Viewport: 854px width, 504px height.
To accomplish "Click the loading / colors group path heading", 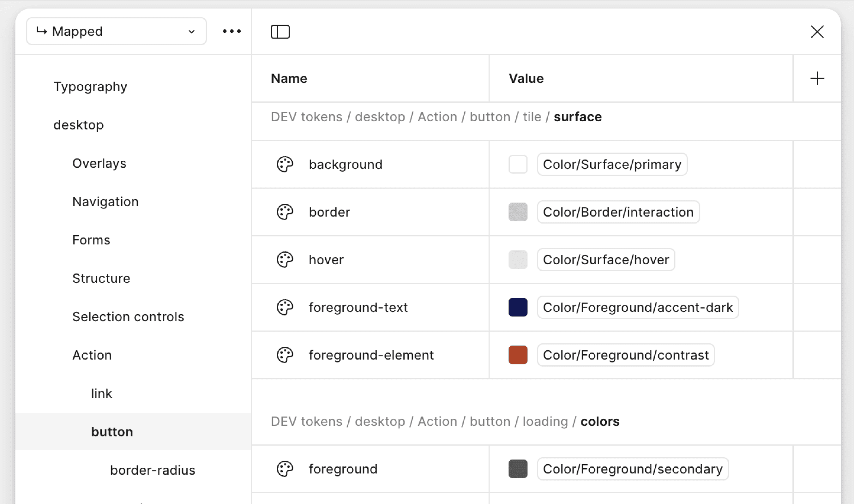I will 445,422.
